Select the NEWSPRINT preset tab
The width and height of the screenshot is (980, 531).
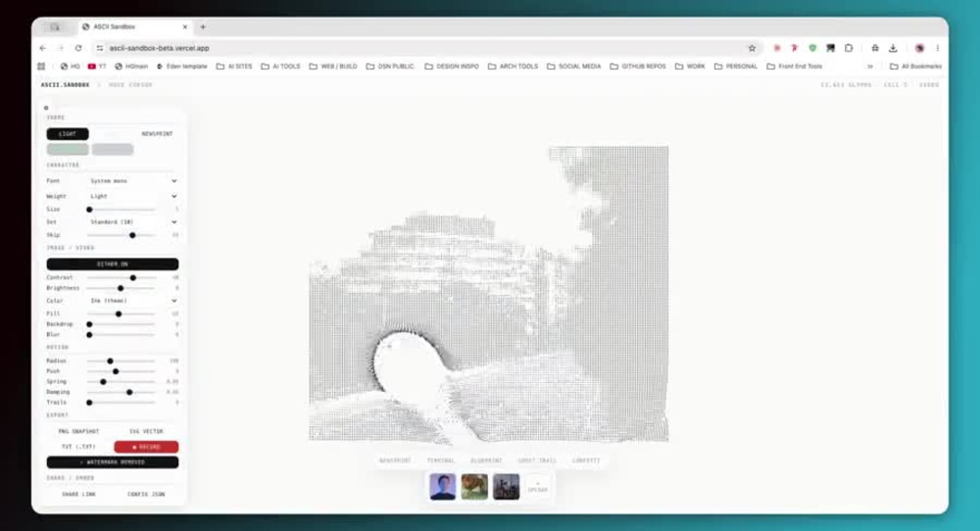pos(395,460)
